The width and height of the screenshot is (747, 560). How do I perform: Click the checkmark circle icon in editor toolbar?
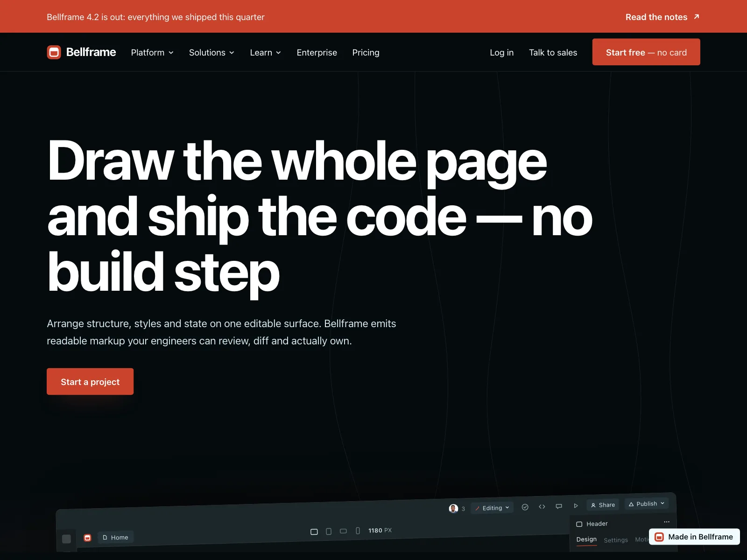click(x=525, y=507)
